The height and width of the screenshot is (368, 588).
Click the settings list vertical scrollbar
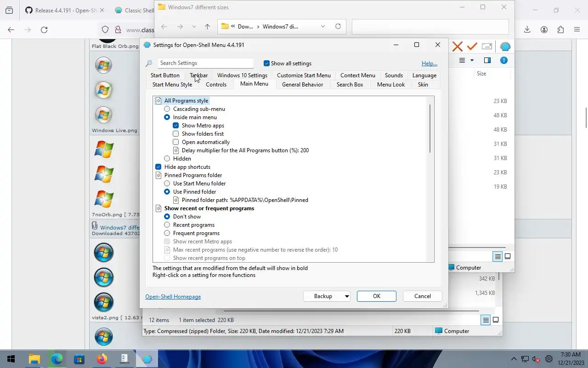pyautogui.click(x=430, y=129)
